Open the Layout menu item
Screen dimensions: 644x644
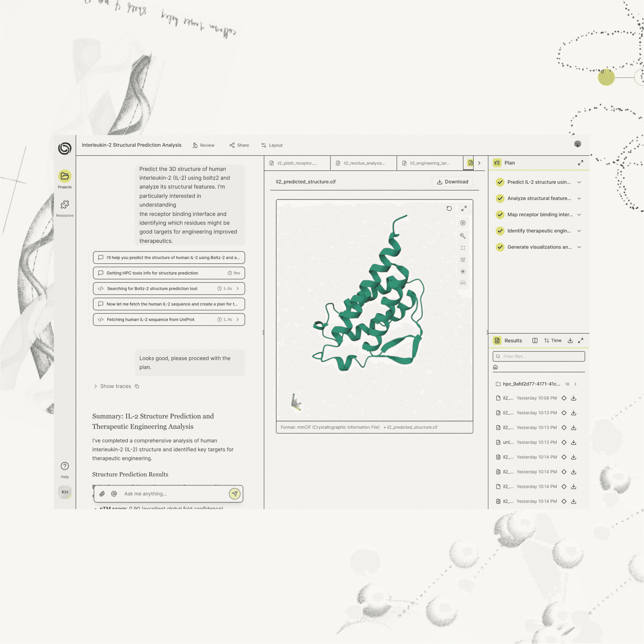tap(272, 145)
